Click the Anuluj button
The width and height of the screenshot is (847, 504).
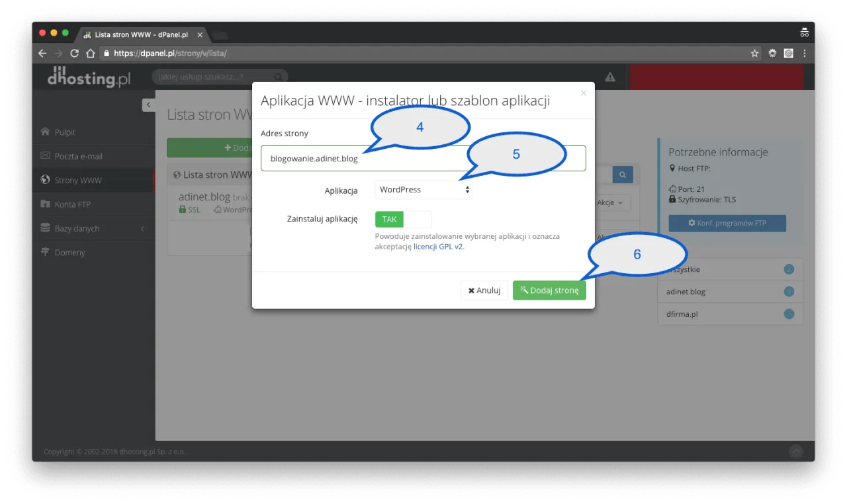[x=484, y=290]
